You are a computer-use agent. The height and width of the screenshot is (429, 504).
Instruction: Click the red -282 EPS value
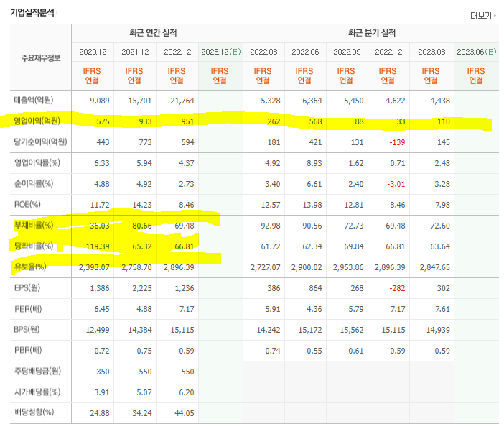pyautogui.click(x=397, y=288)
